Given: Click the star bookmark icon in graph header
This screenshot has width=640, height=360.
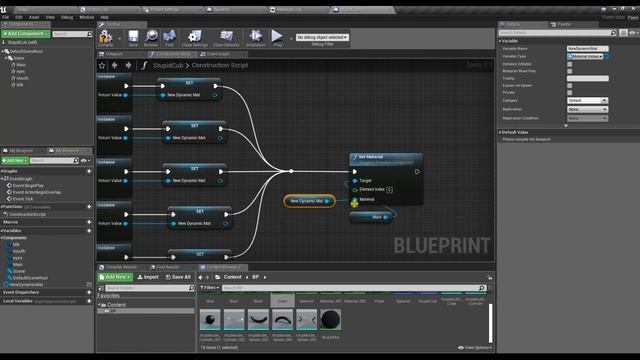Looking at the screenshot, I should pos(102,65).
